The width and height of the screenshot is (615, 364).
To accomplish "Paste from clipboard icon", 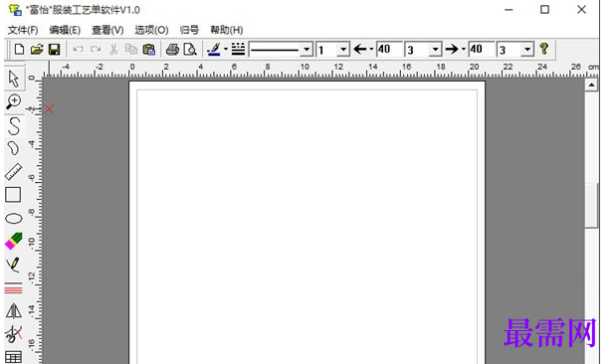I will tap(148, 50).
